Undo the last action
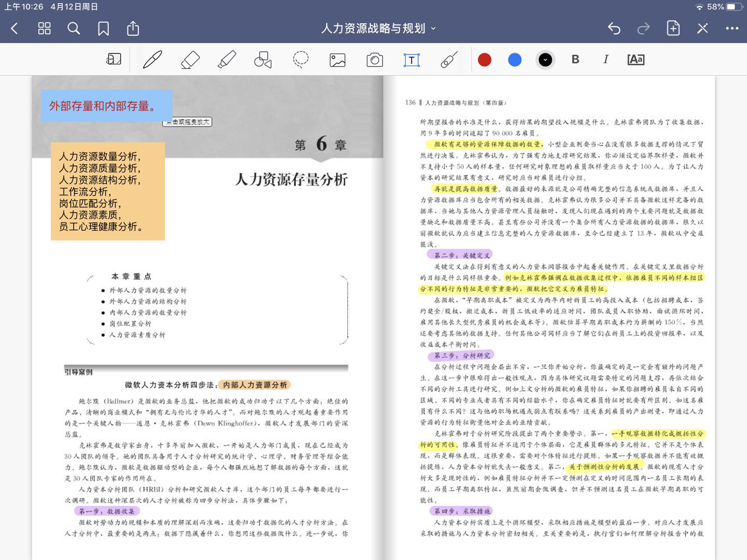The width and height of the screenshot is (747, 560). [x=614, y=29]
